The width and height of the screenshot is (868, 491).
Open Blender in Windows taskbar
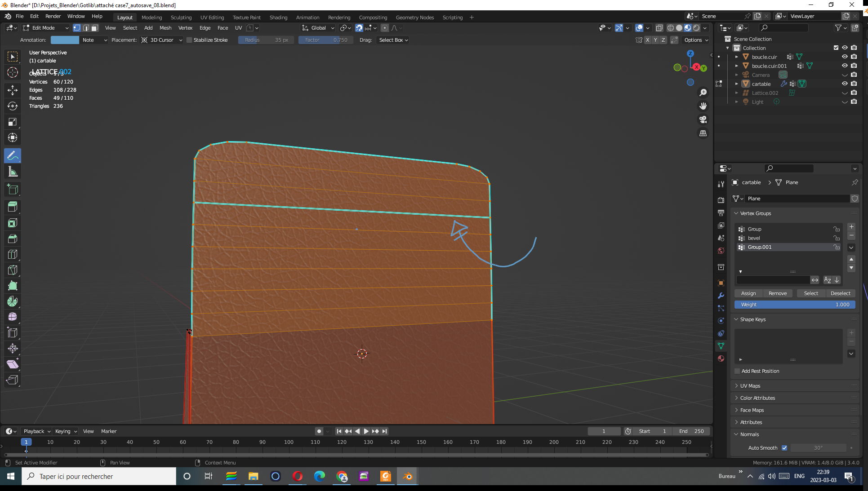[408, 476]
